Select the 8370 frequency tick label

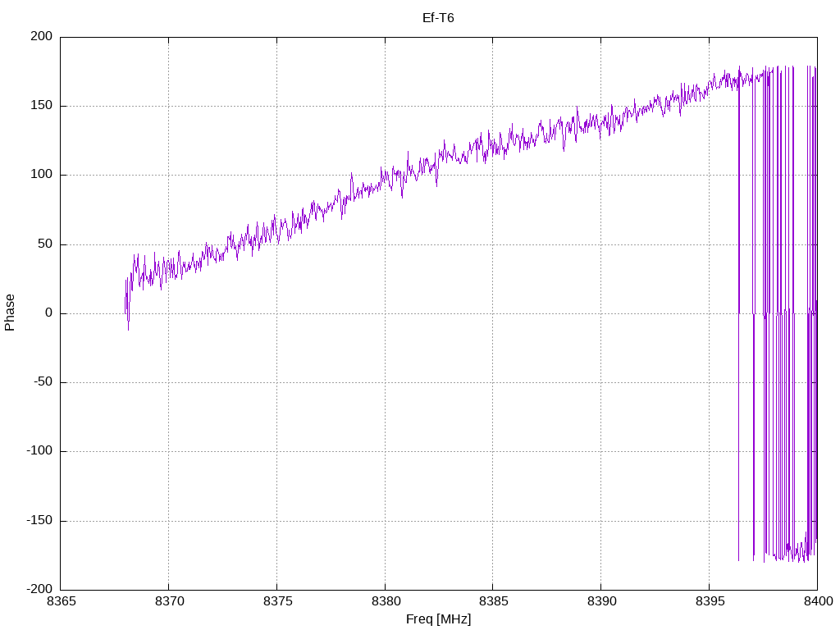pyautogui.click(x=169, y=602)
